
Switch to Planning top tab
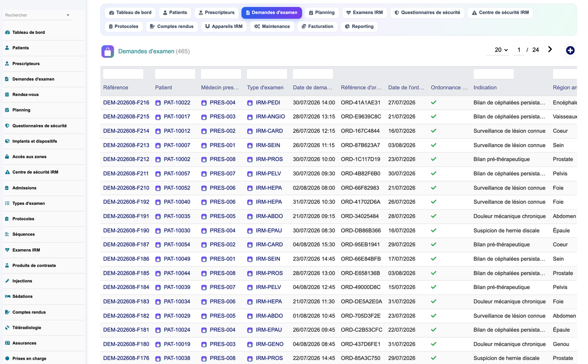point(321,13)
